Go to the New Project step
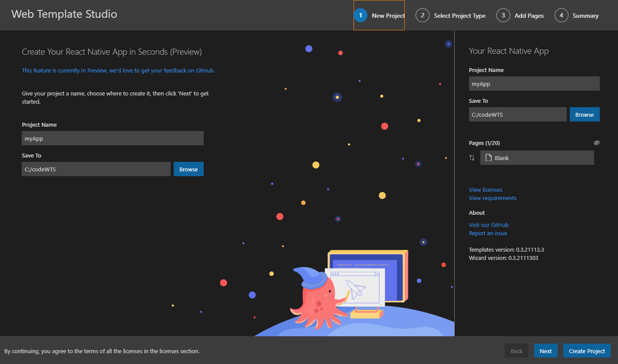 coord(379,15)
